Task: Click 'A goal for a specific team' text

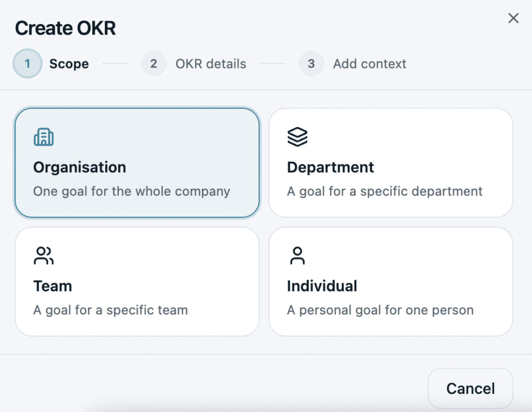Action: 111,310
